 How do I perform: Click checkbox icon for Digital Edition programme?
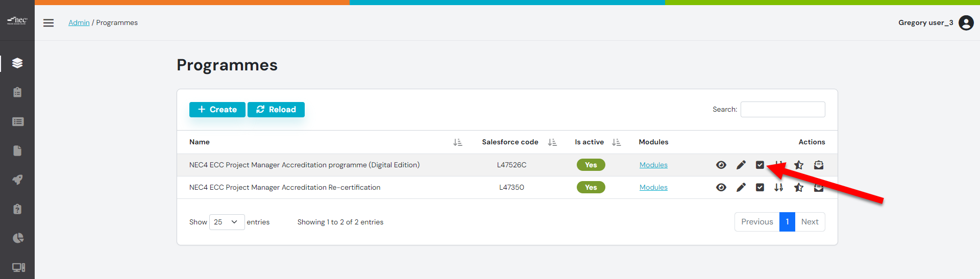[x=759, y=165]
